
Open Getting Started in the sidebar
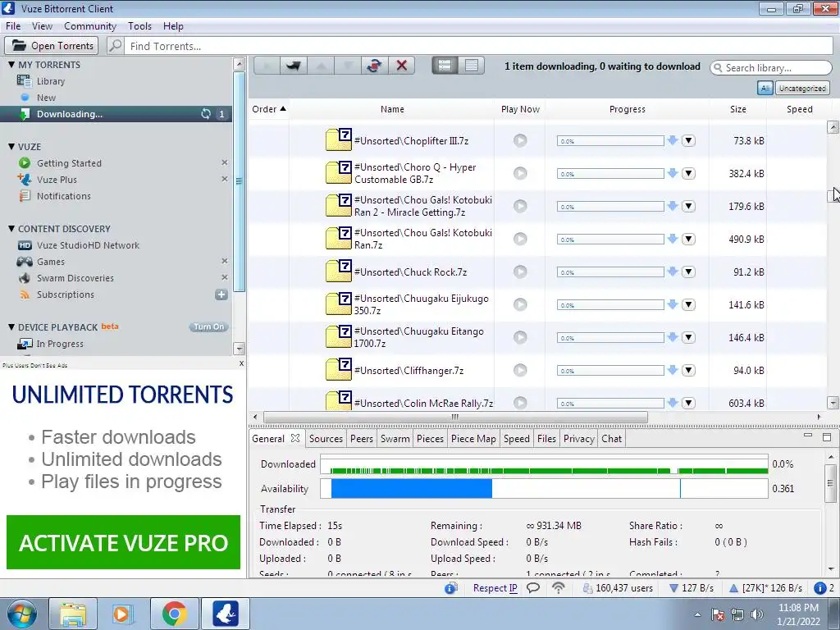pos(69,163)
